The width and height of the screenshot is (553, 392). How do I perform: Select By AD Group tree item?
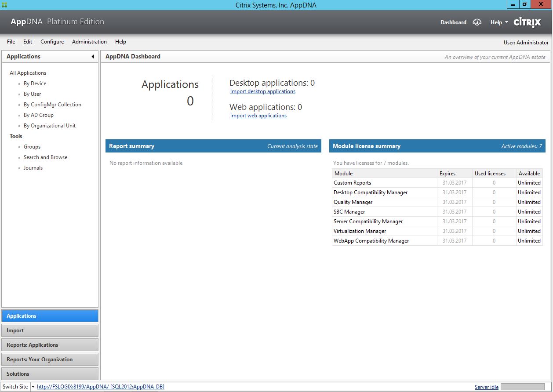pos(38,115)
